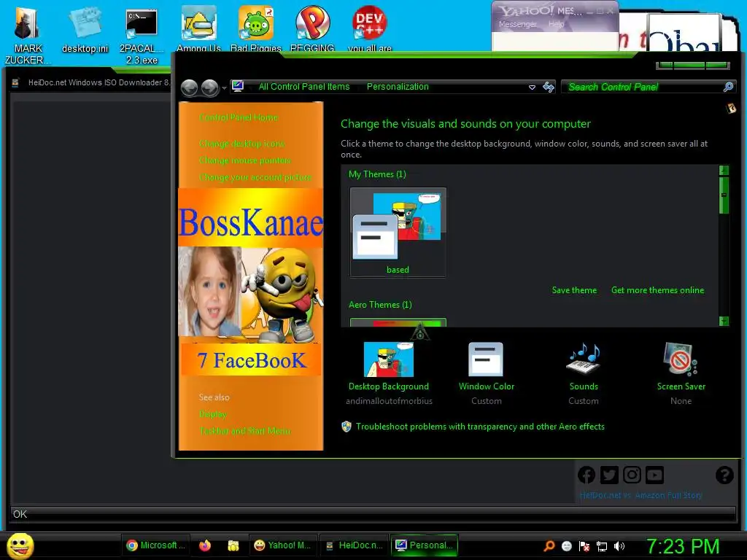Select the partially visible Aero theme thumbnail
747x560 pixels.
398,322
